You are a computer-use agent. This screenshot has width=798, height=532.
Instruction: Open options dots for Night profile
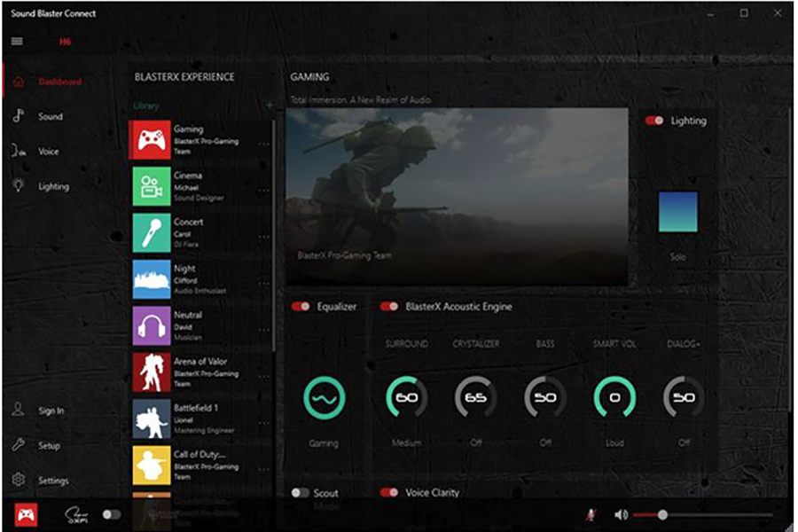pyautogui.click(x=263, y=283)
